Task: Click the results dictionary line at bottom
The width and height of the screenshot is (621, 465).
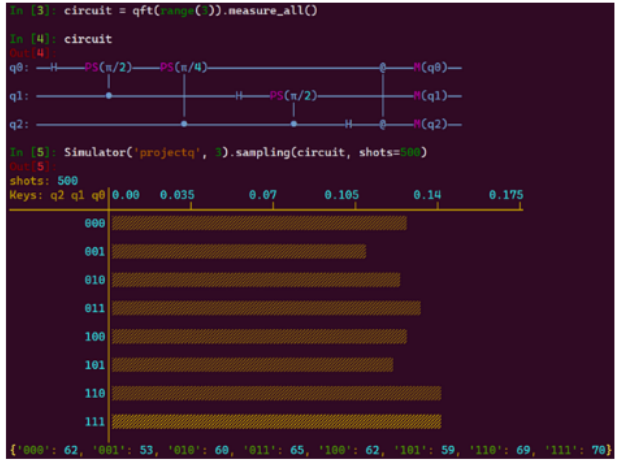Action: 308,452
